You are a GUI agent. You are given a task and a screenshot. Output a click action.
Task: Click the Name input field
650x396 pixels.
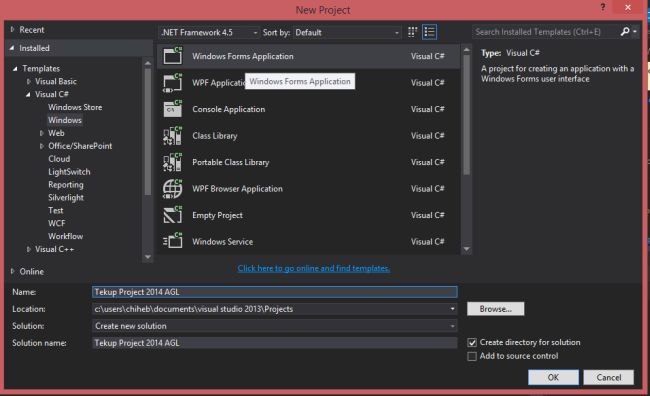click(x=274, y=292)
